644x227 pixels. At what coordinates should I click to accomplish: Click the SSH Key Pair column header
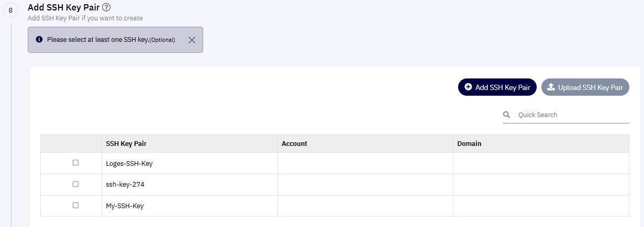pyautogui.click(x=126, y=143)
